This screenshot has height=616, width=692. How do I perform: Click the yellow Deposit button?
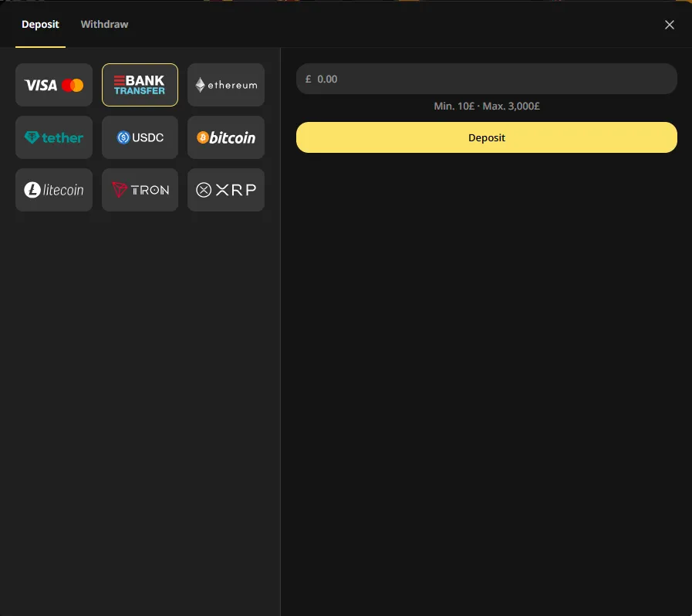(x=486, y=137)
